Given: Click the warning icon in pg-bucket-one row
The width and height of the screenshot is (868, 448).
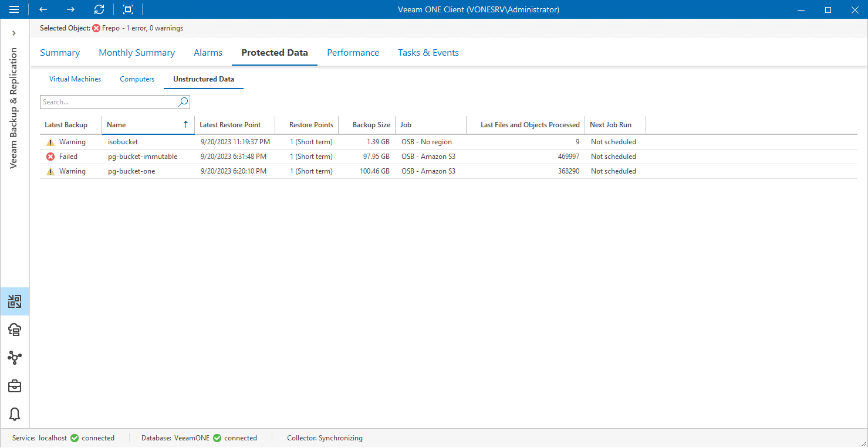Looking at the screenshot, I should 50,171.
